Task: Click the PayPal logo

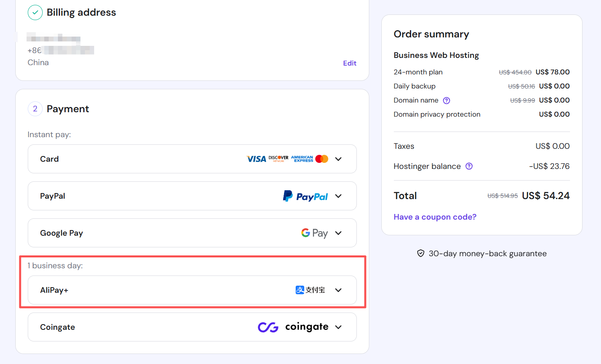Action: pos(305,196)
